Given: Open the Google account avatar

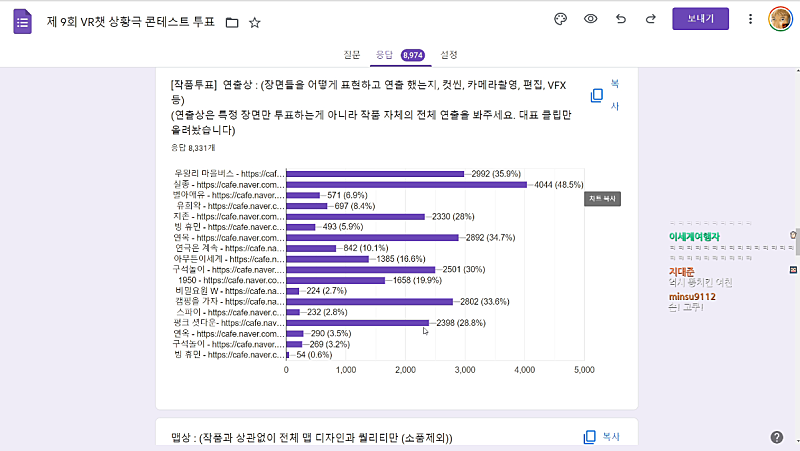Looking at the screenshot, I should tap(780, 19).
